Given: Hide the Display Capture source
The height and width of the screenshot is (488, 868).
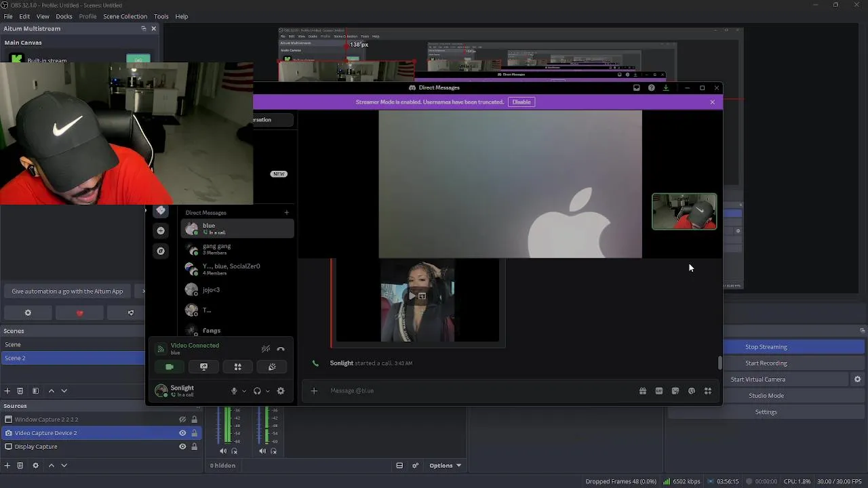Looking at the screenshot, I should pyautogui.click(x=182, y=447).
